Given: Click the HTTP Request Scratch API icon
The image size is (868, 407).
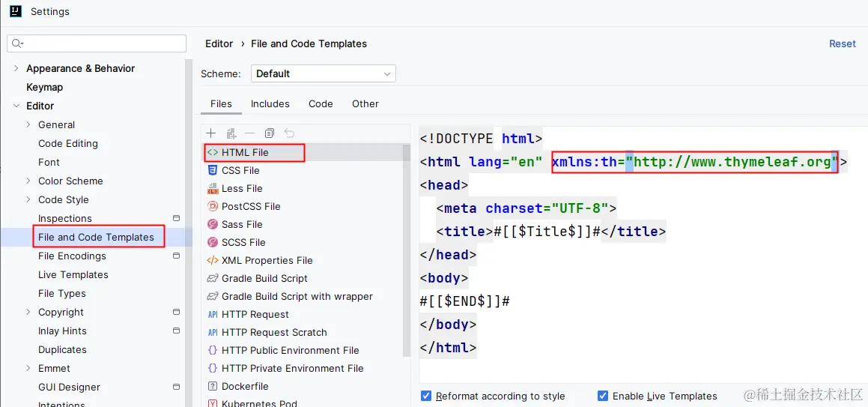Looking at the screenshot, I should (212, 332).
